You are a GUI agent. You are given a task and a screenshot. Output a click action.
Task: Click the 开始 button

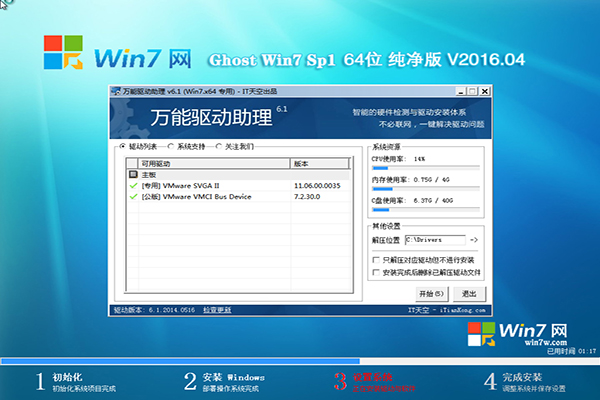pyautogui.click(x=431, y=294)
